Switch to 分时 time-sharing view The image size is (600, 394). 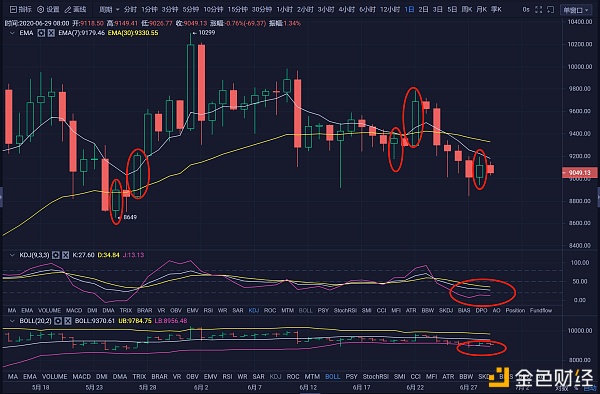tap(130, 9)
